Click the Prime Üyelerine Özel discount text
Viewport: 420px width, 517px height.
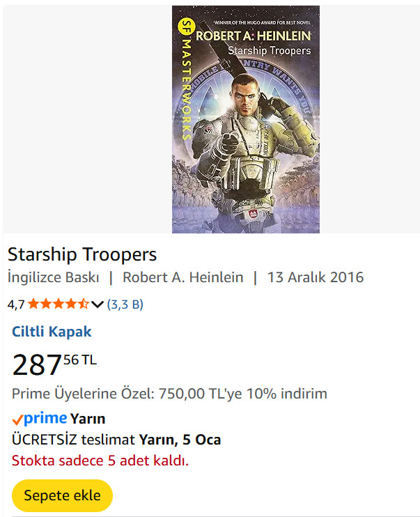tap(169, 394)
